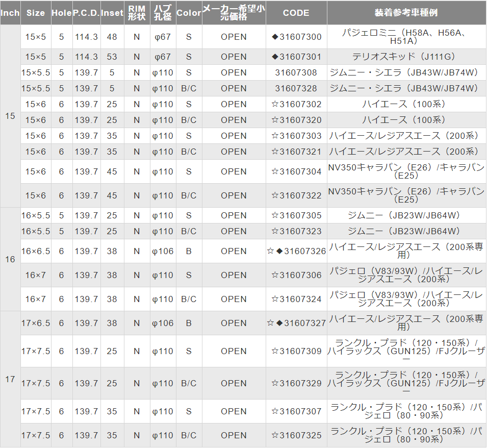The image size is (487, 448).
Task: Click inset 53 in row 31607301
Action: click(x=112, y=57)
